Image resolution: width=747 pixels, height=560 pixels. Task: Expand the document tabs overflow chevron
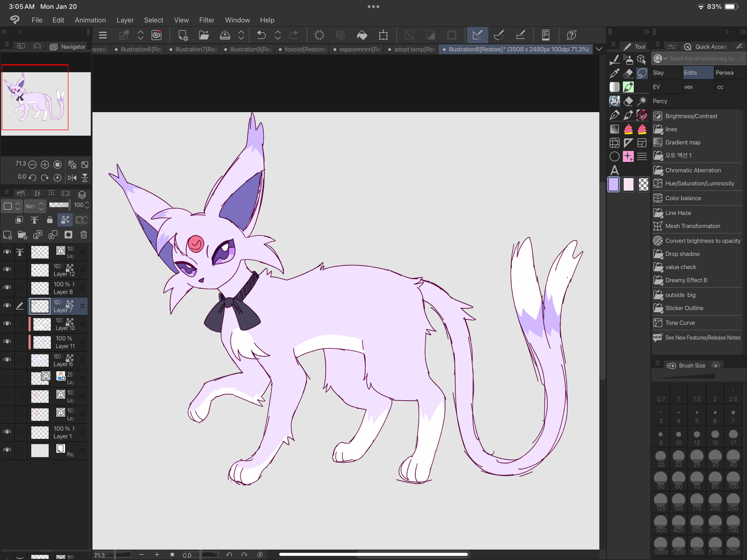pos(599,49)
